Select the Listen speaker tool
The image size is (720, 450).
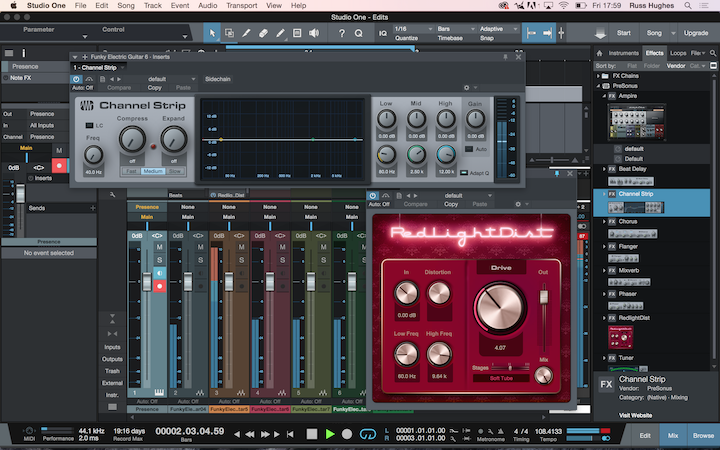click(314, 33)
